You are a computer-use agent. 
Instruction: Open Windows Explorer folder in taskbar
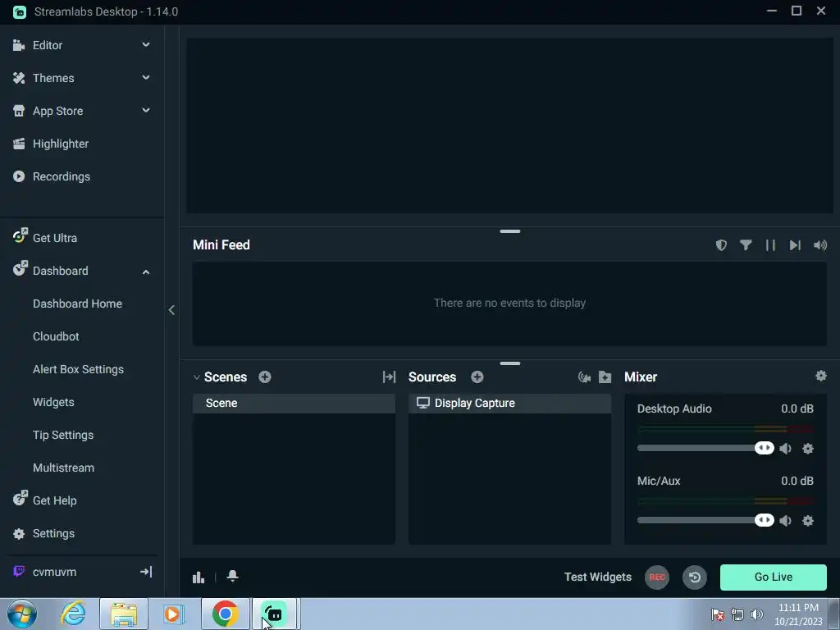click(124, 614)
